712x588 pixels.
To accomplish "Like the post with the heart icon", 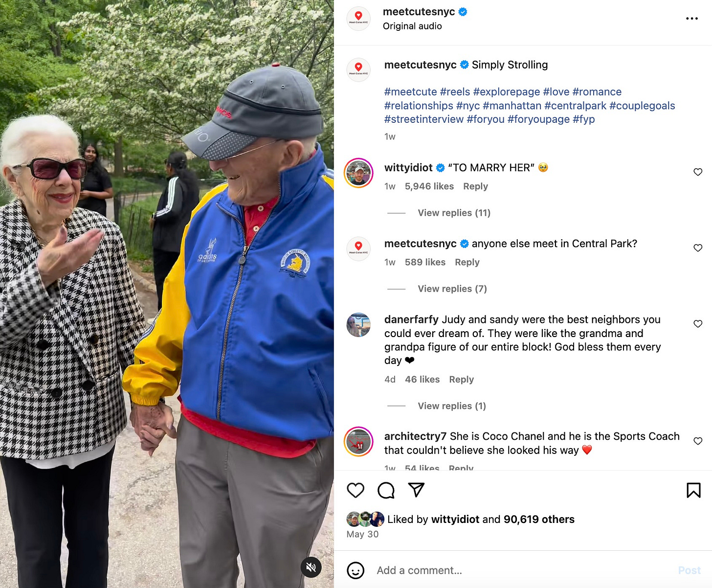I will tap(356, 490).
